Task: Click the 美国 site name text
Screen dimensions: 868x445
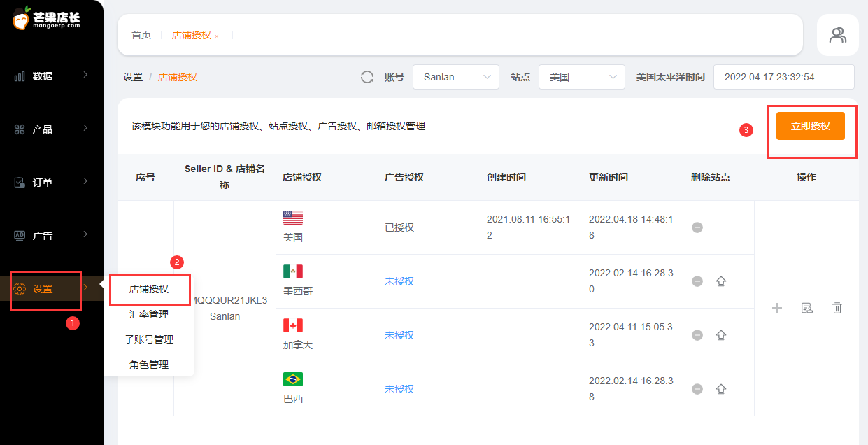Action: point(293,237)
